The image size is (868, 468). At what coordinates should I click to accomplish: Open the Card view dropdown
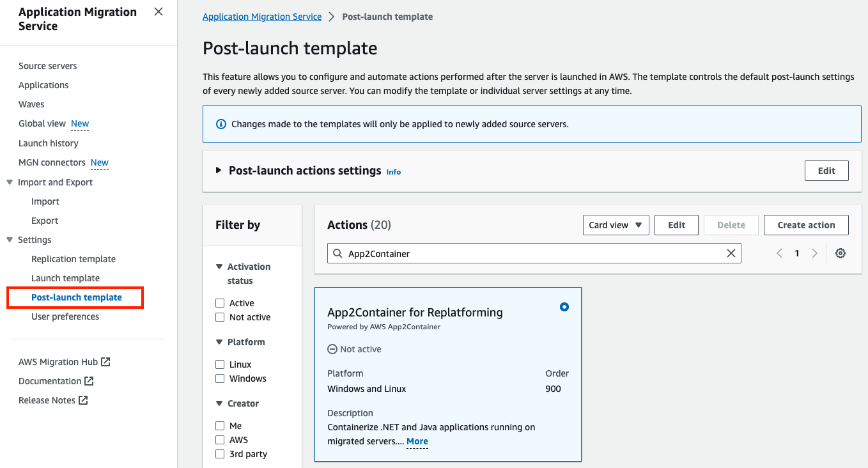coord(616,225)
